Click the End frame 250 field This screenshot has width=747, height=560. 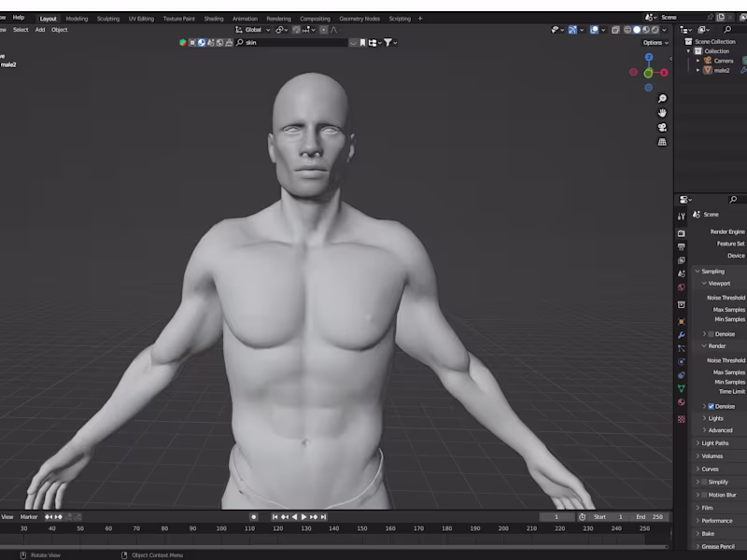pos(650,517)
